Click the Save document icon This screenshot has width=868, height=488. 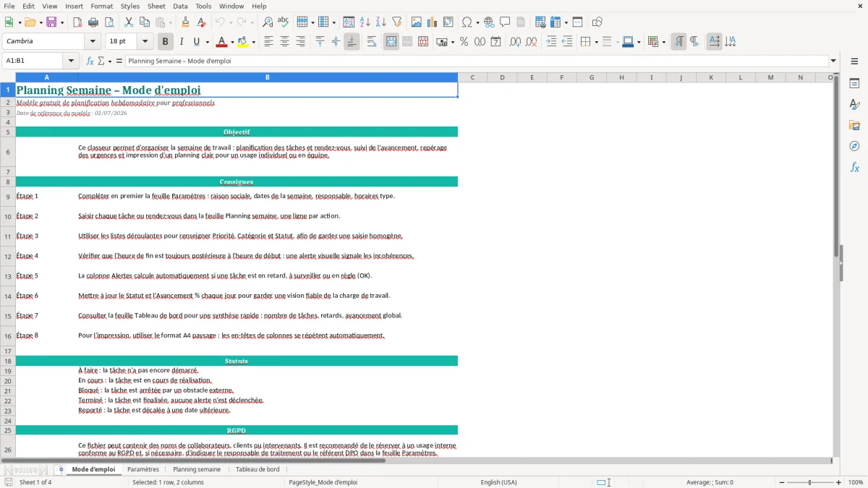click(51, 22)
